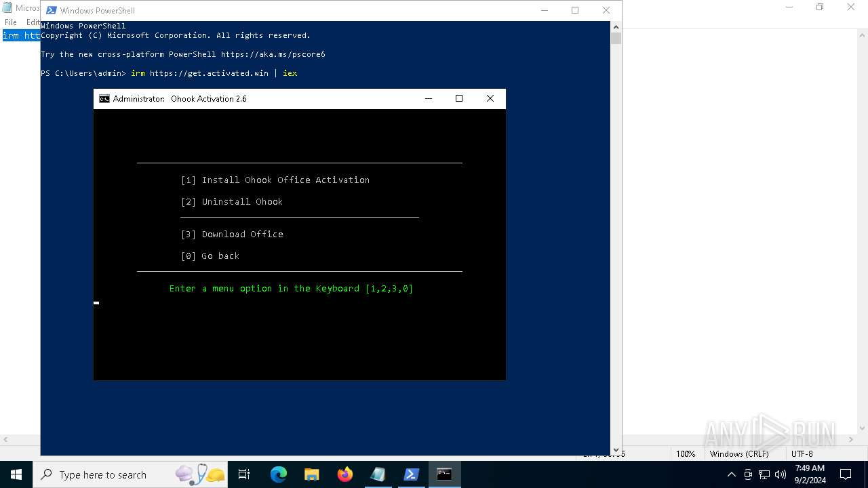Open the network status tray icon
Image resolution: width=868 pixels, height=488 pixels.
[764, 474]
